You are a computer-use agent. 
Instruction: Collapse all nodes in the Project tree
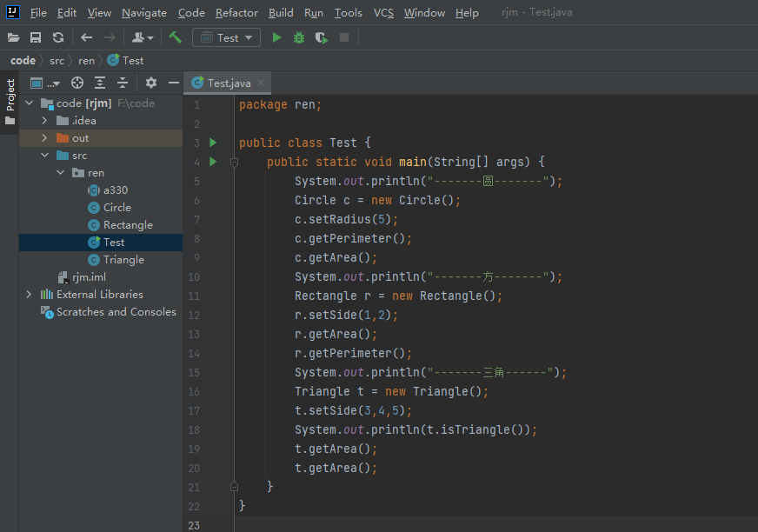pyautogui.click(x=123, y=83)
